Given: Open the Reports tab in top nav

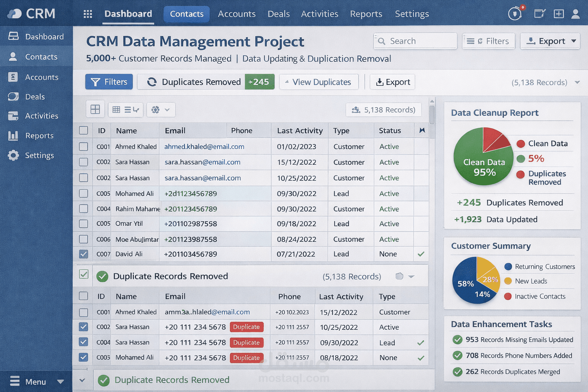Looking at the screenshot, I should pyautogui.click(x=366, y=14).
